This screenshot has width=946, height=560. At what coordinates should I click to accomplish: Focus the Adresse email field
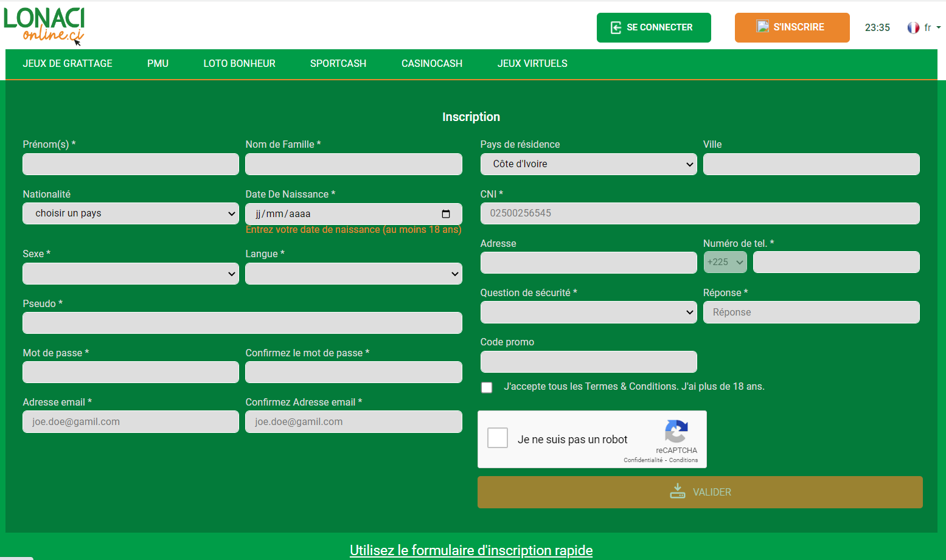tap(131, 421)
